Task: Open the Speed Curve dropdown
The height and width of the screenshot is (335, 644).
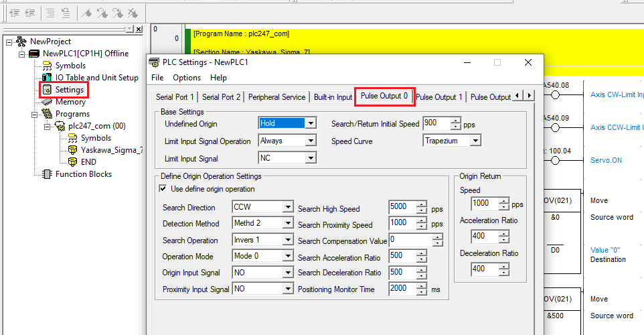Action: click(x=475, y=141)
